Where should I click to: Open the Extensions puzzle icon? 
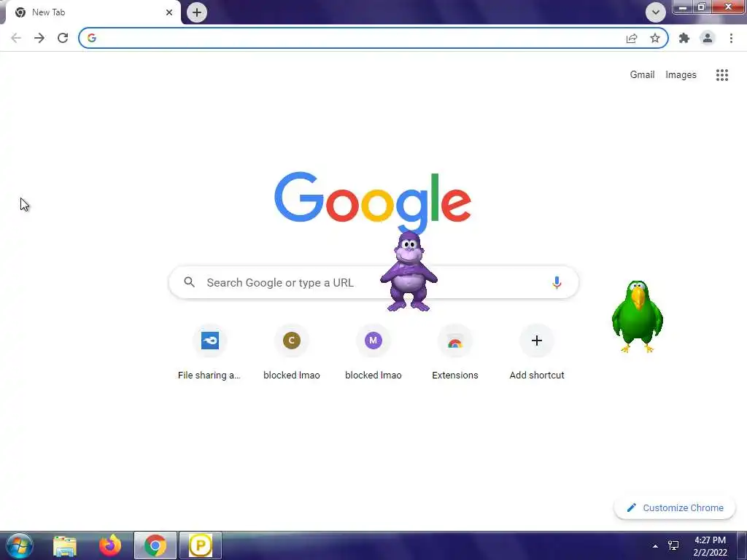pyautogui.click(x=684, y=38)
